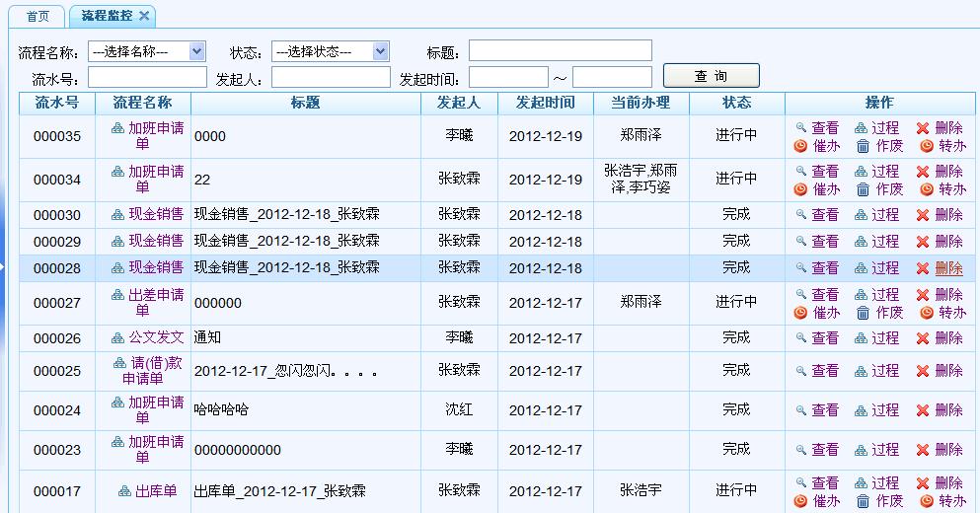980x513 pixels.
Task: Click the 删除 link in row 000028
Action: click(x=948, y=268)
